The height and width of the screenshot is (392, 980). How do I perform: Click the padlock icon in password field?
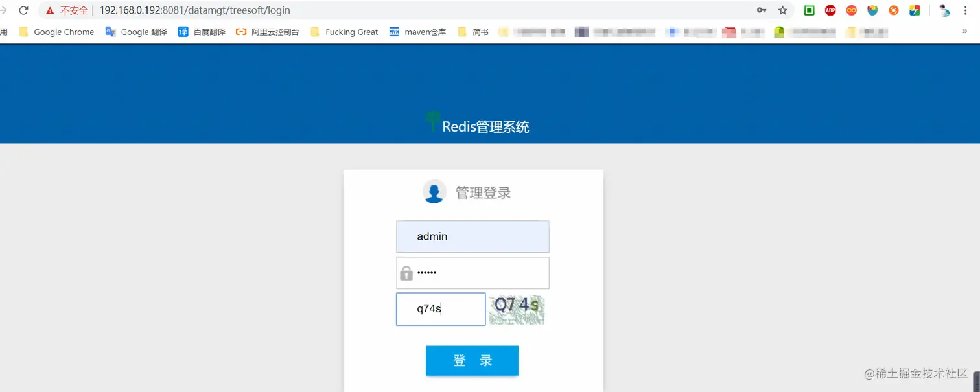[x=406, y=273]
